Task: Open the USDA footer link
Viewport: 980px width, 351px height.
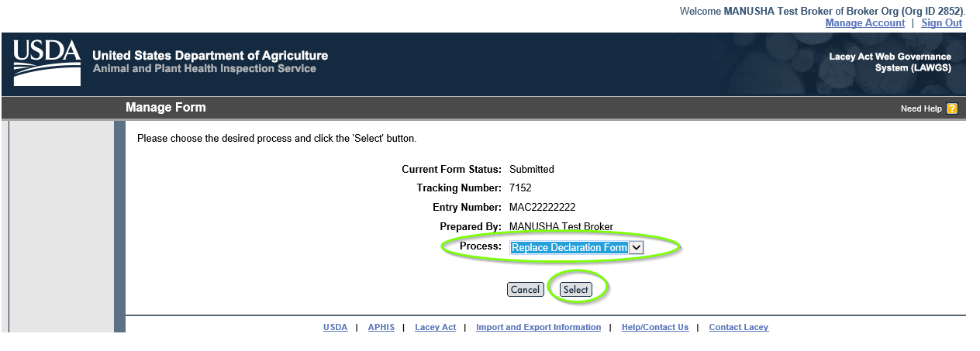Action: (335, 327)
